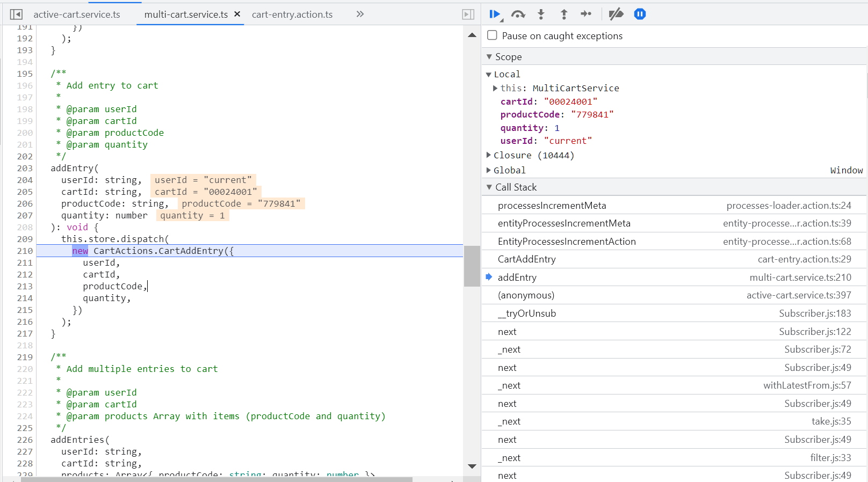
Task: Enable Pause on caught exceptions checkbox
Action: click(492, 35)
